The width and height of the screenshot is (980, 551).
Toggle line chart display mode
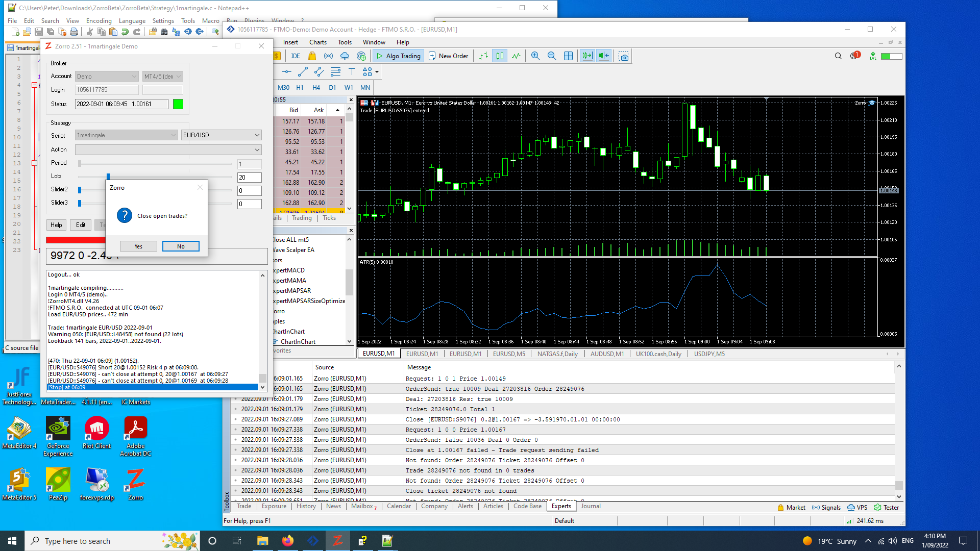(x=516, y=56)
